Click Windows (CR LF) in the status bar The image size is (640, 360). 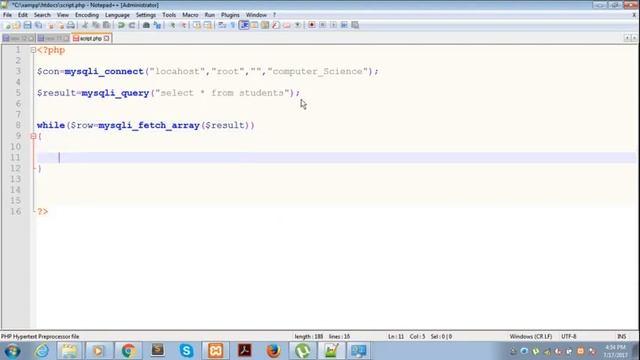[x=531, y=337]
